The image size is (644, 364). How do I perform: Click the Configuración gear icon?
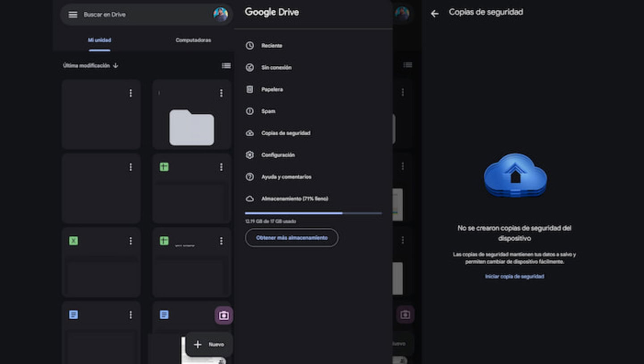tap(250, 155)
